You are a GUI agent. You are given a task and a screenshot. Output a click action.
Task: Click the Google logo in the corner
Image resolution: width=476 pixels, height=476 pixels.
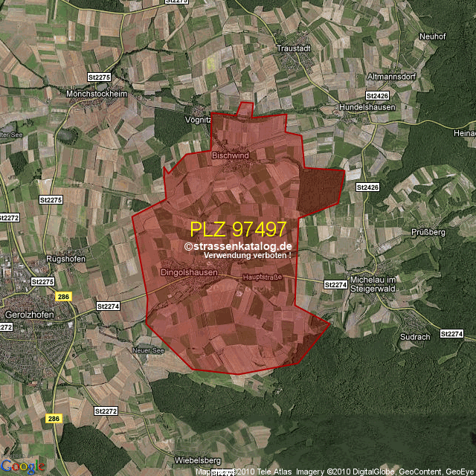(22, 466)
